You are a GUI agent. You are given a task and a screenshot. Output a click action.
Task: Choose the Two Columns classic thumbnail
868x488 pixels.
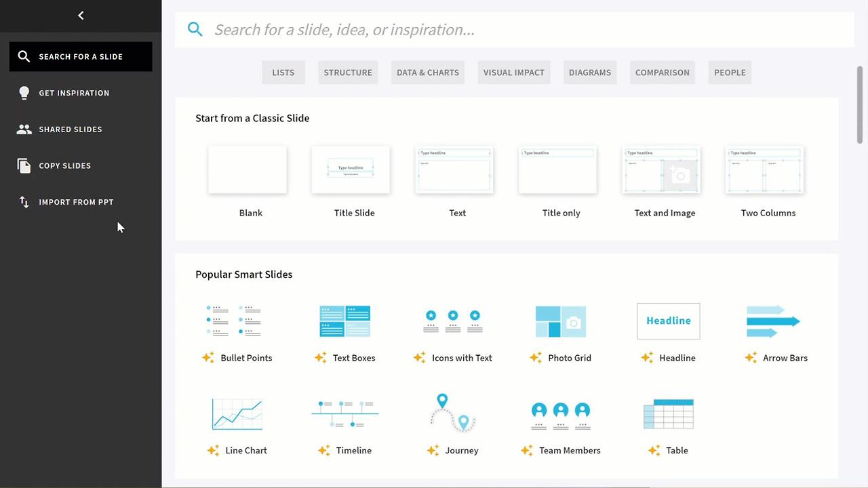click(x=765, y=169)
